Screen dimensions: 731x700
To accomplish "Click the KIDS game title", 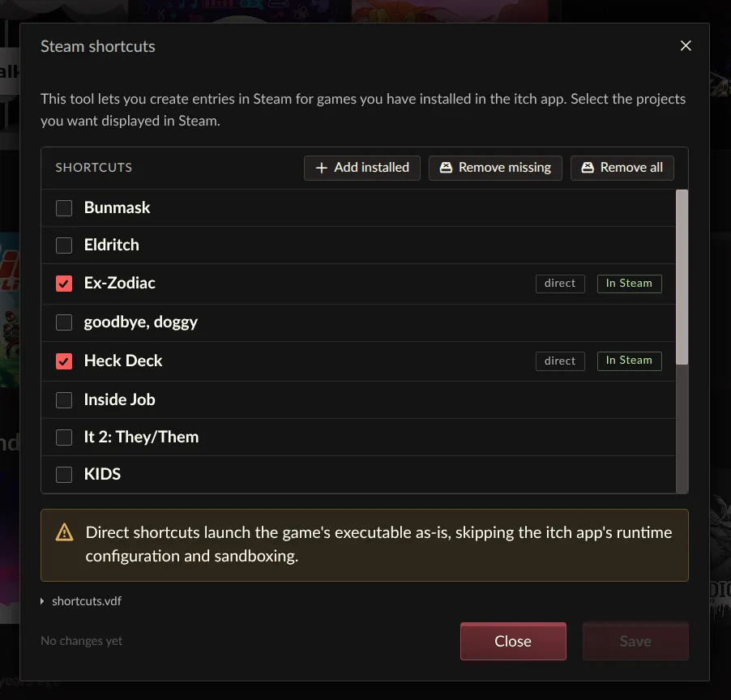I will [102, 475].
